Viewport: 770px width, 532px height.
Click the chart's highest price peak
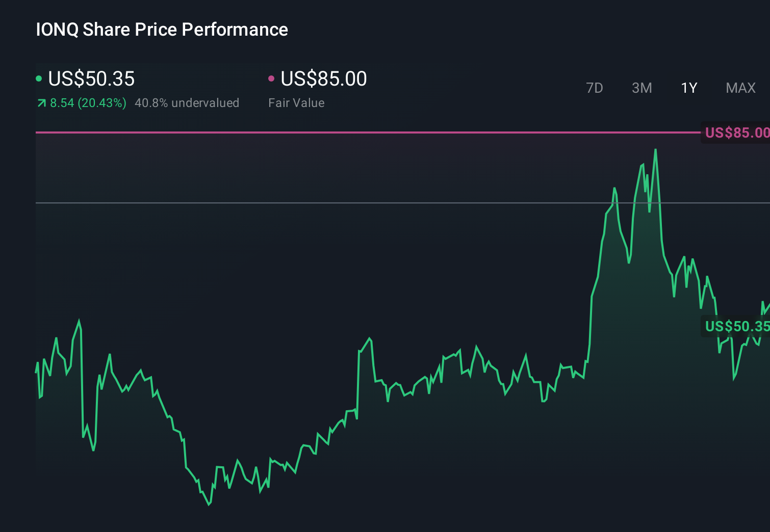tap(655, 150)
